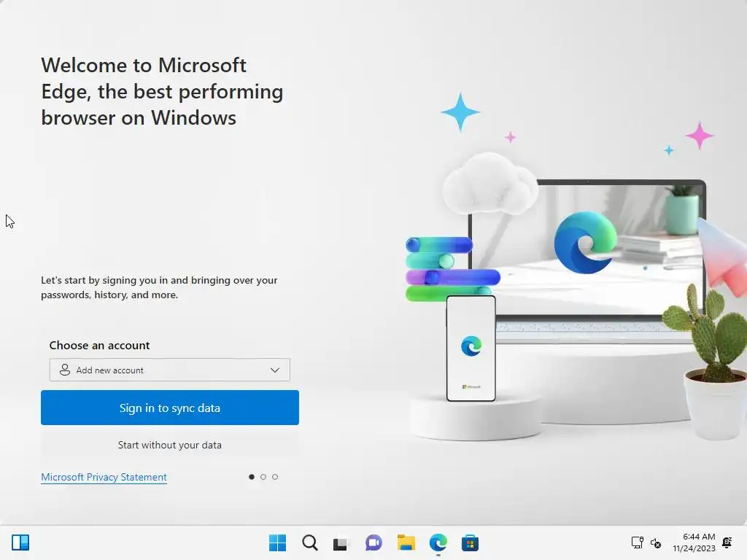This screenshot has width=747, height=560.
Task: Expand the Choose an account dropdown
Action: point(169,370)
